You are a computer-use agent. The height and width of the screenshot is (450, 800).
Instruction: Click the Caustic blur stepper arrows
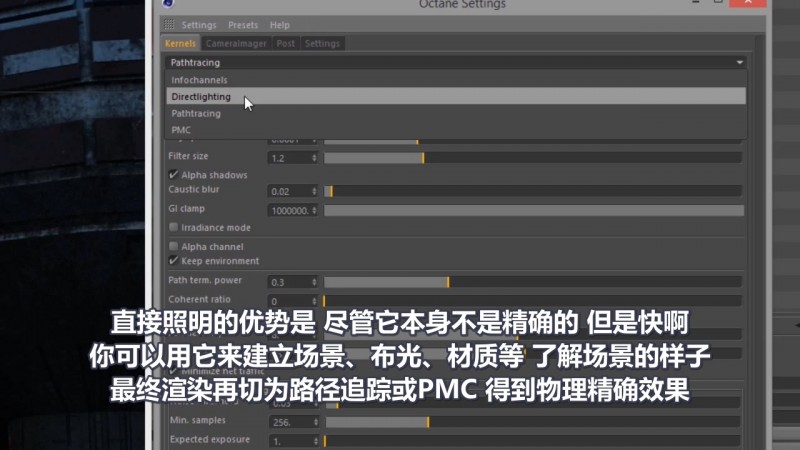[x=314, y=191]
